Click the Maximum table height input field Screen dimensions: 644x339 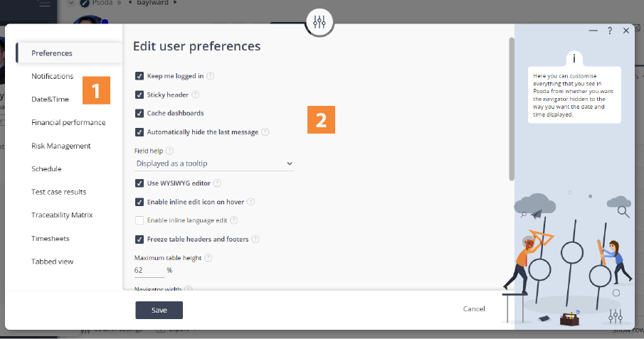(149, 271)
